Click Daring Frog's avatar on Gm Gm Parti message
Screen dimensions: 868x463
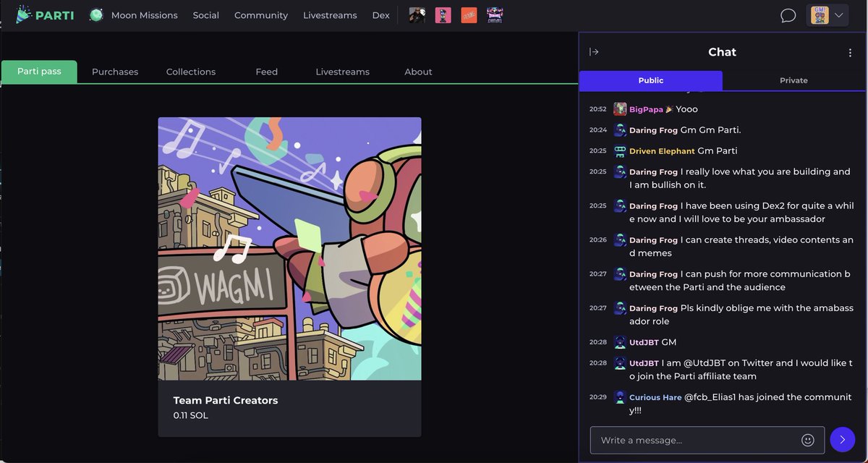[620, 130]
